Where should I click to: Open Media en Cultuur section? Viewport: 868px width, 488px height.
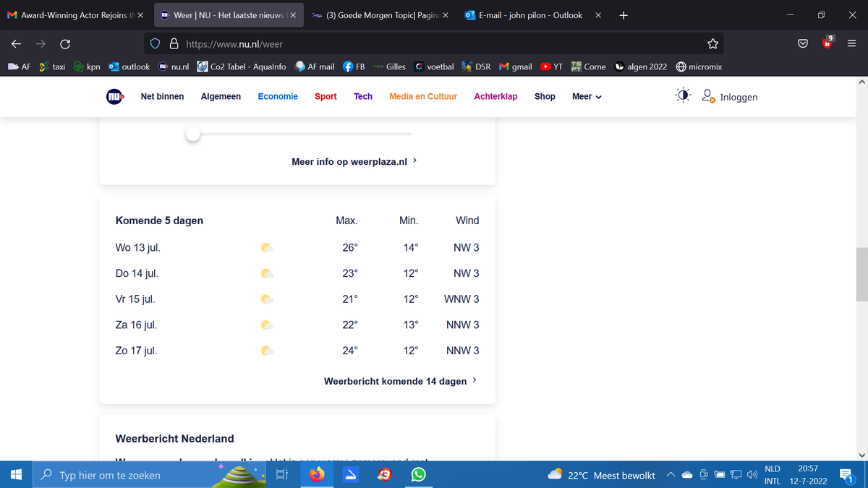click(423, 96)
